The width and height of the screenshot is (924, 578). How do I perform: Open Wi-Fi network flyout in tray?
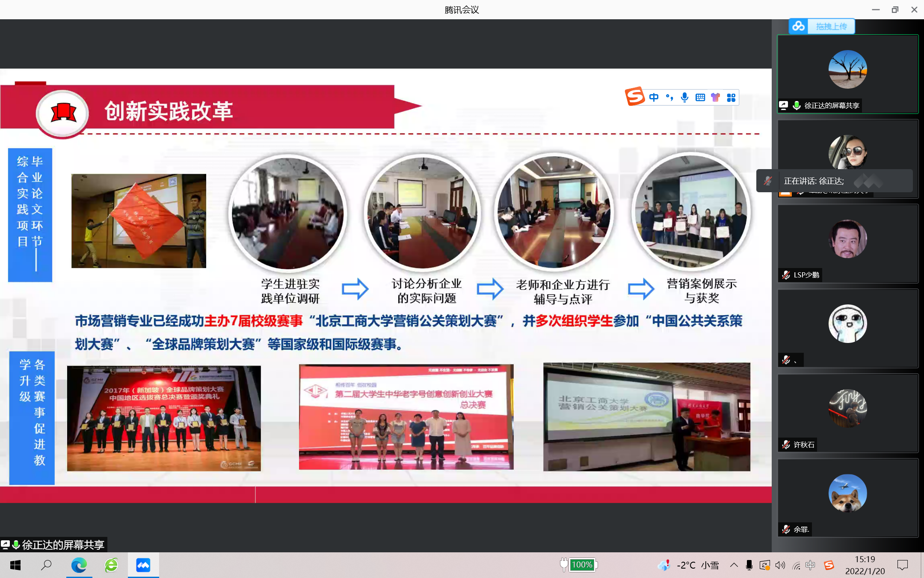click(x=796, y=565)
